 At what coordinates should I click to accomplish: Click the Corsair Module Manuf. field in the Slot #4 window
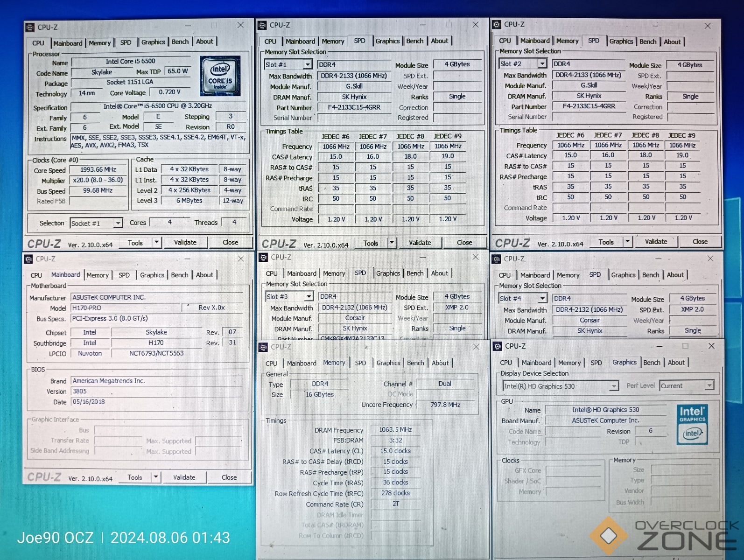(x=590, y=320)
